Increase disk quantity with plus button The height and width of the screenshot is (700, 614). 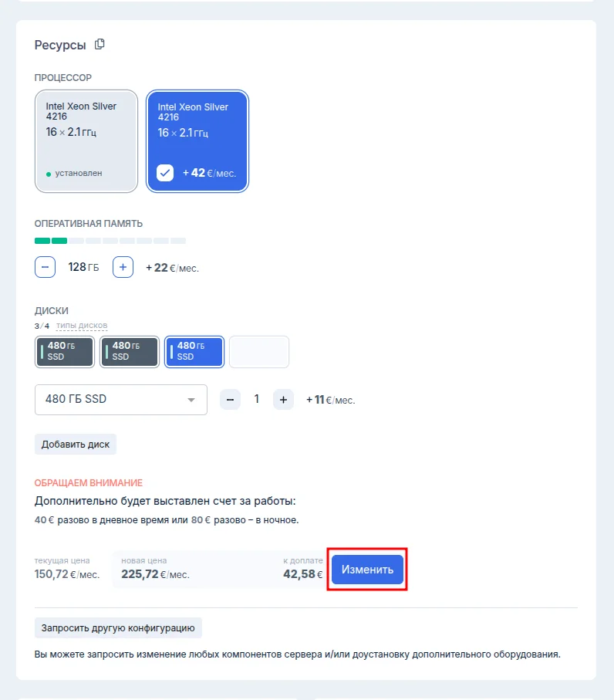[x=283, y=400]
